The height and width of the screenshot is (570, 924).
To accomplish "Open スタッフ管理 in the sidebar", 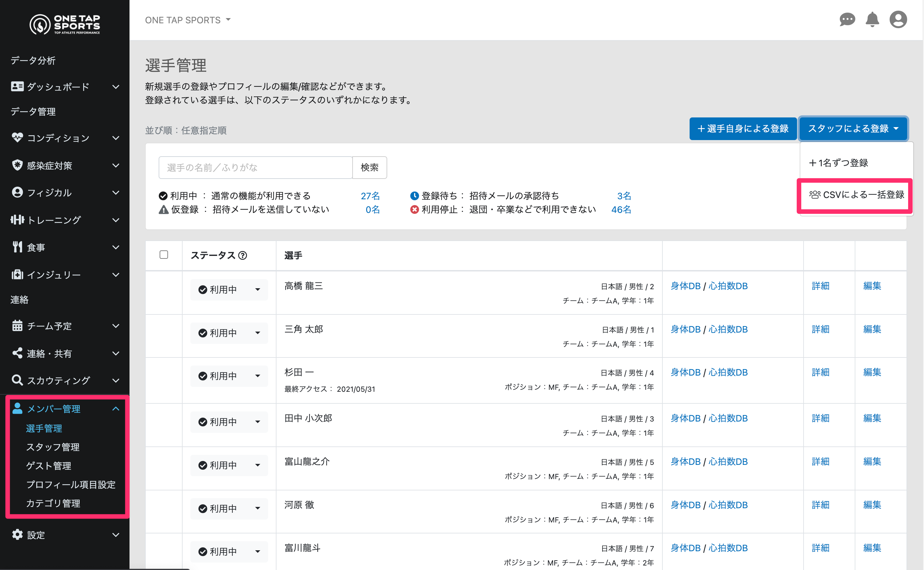I will tap(53, 447).
